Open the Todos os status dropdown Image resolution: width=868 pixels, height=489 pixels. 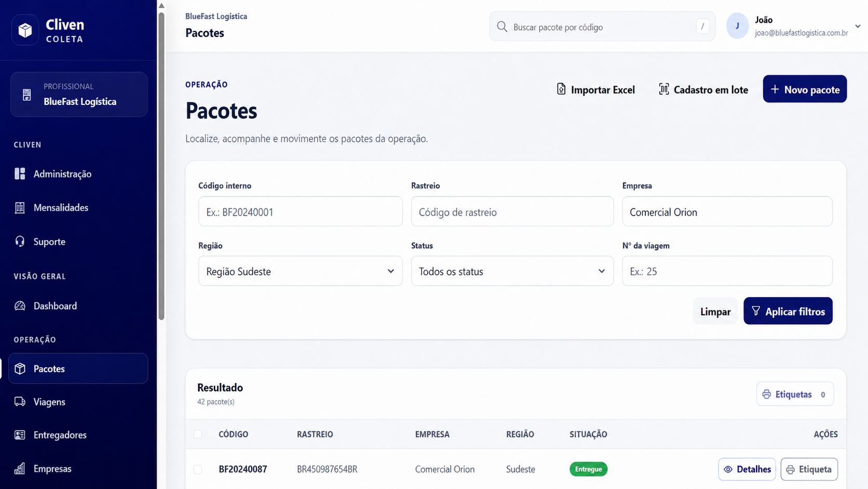(512, 271)
